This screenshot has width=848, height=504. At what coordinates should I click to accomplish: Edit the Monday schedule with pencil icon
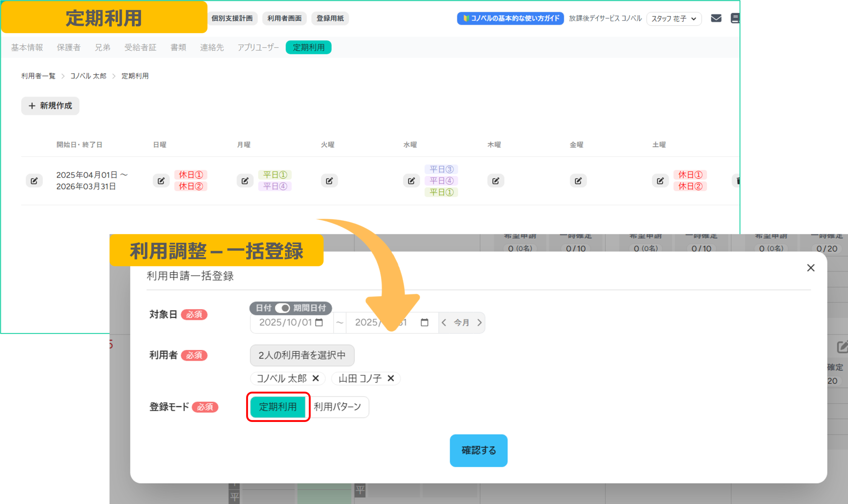[x=245, y=181]
